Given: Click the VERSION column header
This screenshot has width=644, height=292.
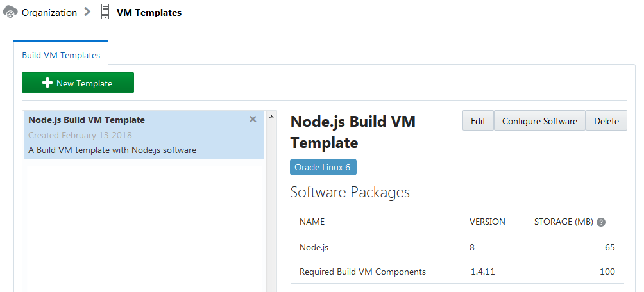Looking at the screenshot, I should (487, 222).
